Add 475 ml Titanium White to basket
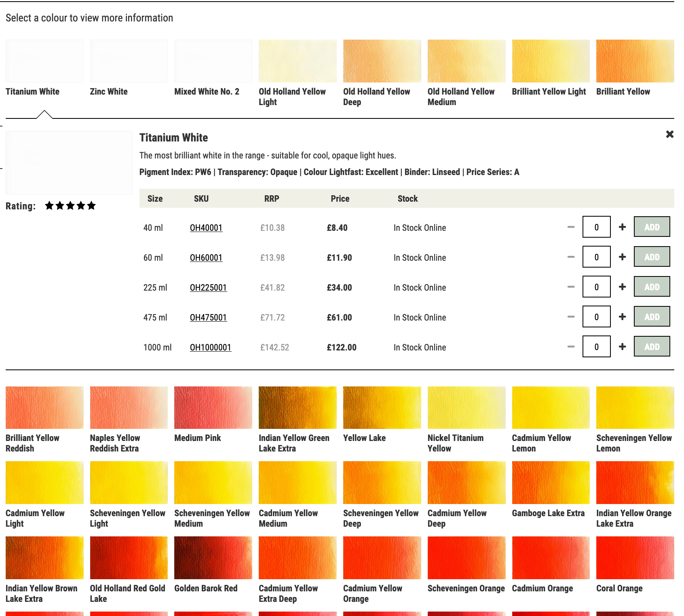 [x=652, y=316]
